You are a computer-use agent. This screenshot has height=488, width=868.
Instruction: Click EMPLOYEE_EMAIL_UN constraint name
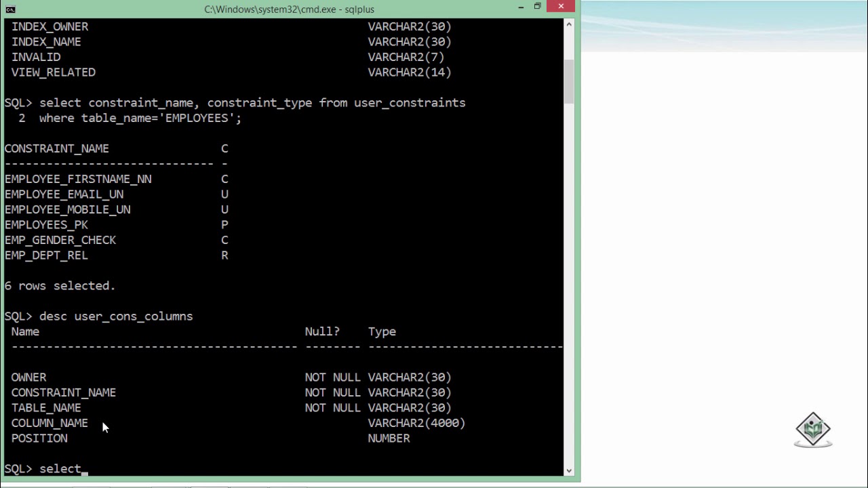tap(64, 195)
